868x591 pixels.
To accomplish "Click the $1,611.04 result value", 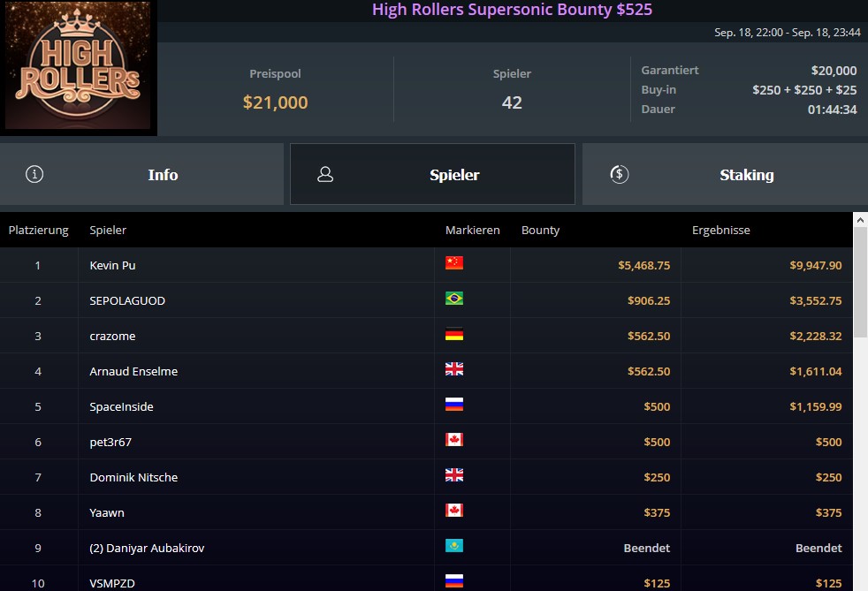I will tap(816, 371).
